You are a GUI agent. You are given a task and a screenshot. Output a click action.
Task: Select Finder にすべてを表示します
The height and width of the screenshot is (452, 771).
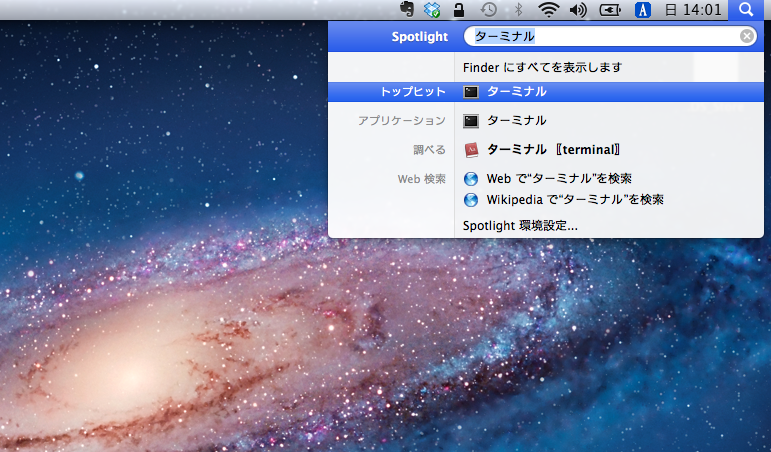tap(542, 67)
